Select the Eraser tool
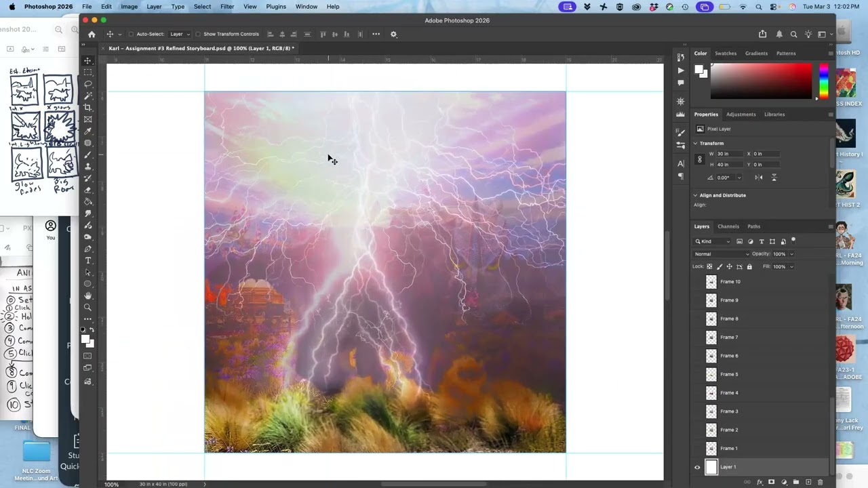The width and height of the screenshot is (868, 488). [88, 190]
